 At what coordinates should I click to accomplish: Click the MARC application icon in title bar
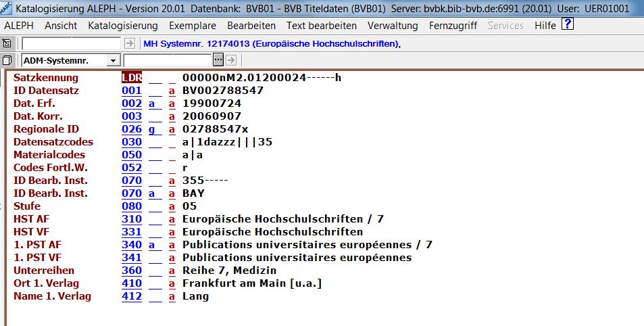[6, 9]
